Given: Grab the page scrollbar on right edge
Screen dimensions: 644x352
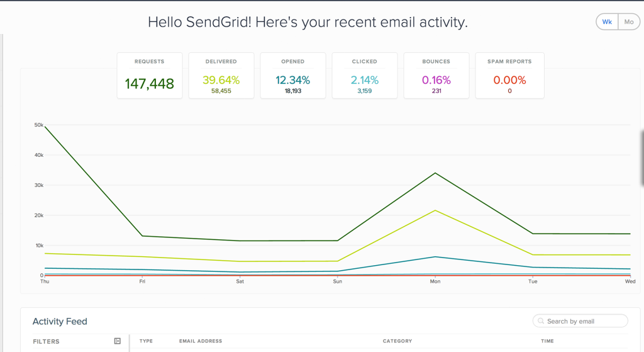Looking at the screenshot, I should pyautogui.click(x=642, y=158).
